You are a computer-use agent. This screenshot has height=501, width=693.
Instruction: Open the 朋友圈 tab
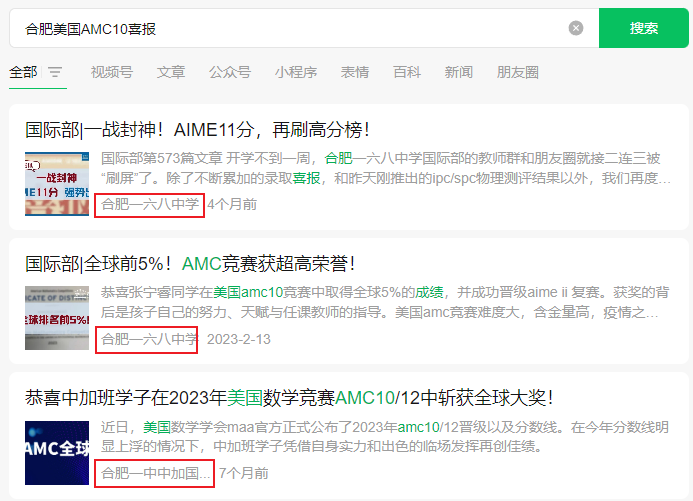(518, 72)
